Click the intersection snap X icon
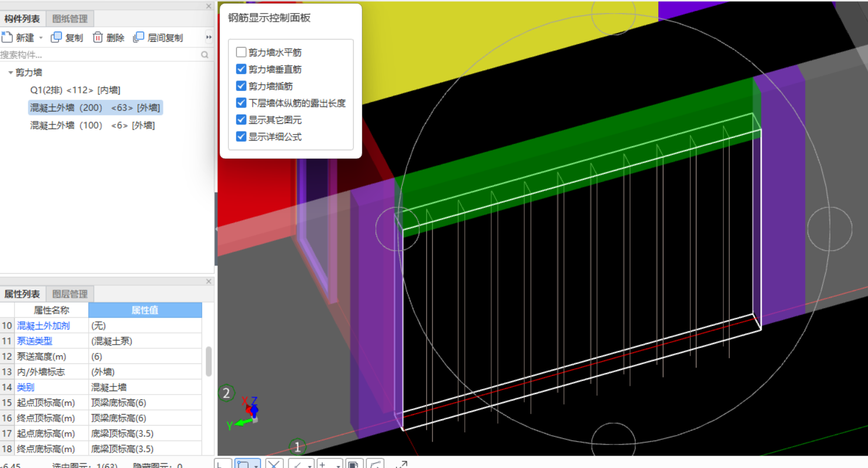The image size is (868, 468). [x=274, y=464]
